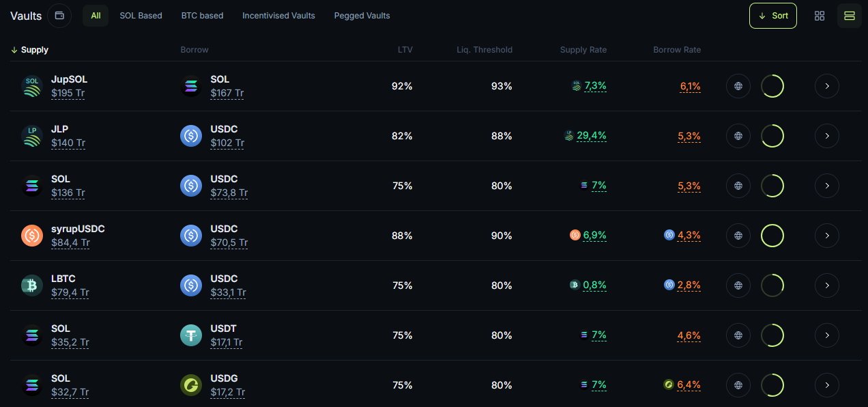Click the circular progress ring on the JLP row
This screenshot has width=868, height=407.
tap(772, 136)
